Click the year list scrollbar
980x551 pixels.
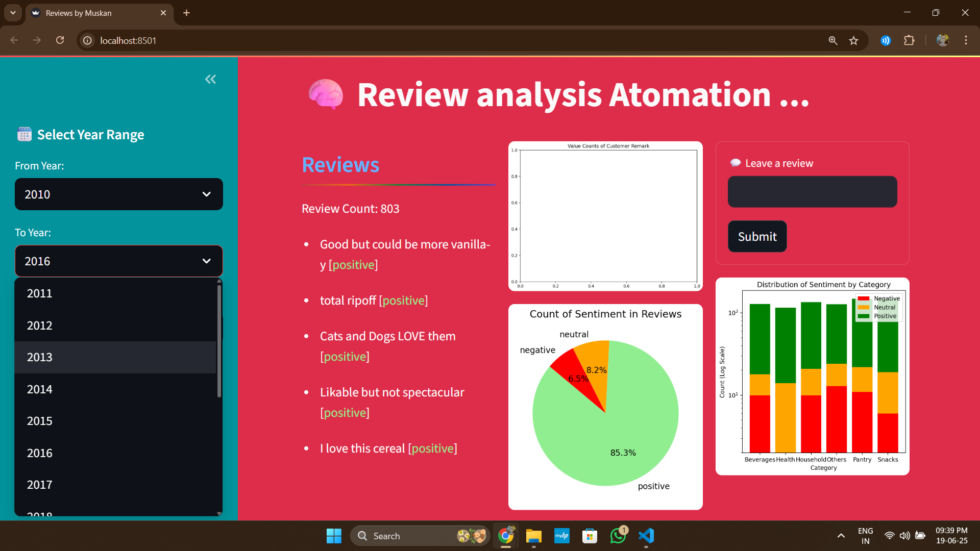(x=219, y=342)
